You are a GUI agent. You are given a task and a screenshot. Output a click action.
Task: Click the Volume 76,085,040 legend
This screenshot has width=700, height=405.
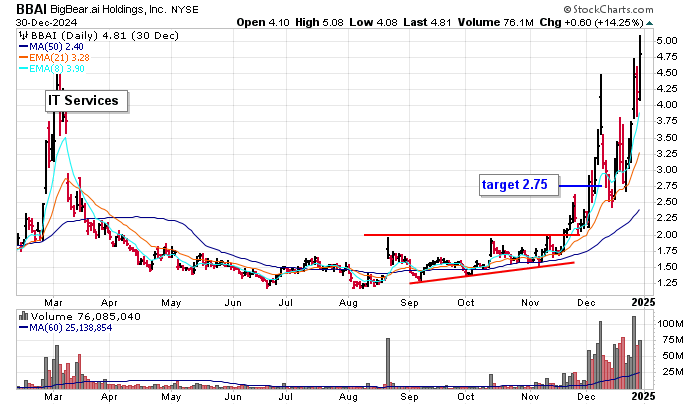coord(85,317)
